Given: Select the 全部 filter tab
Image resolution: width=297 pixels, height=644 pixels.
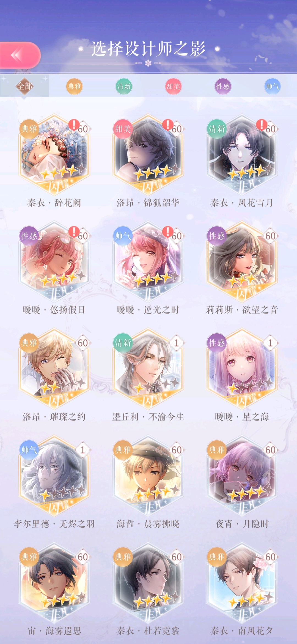Looking at the screenshot, I should point(24,86).
